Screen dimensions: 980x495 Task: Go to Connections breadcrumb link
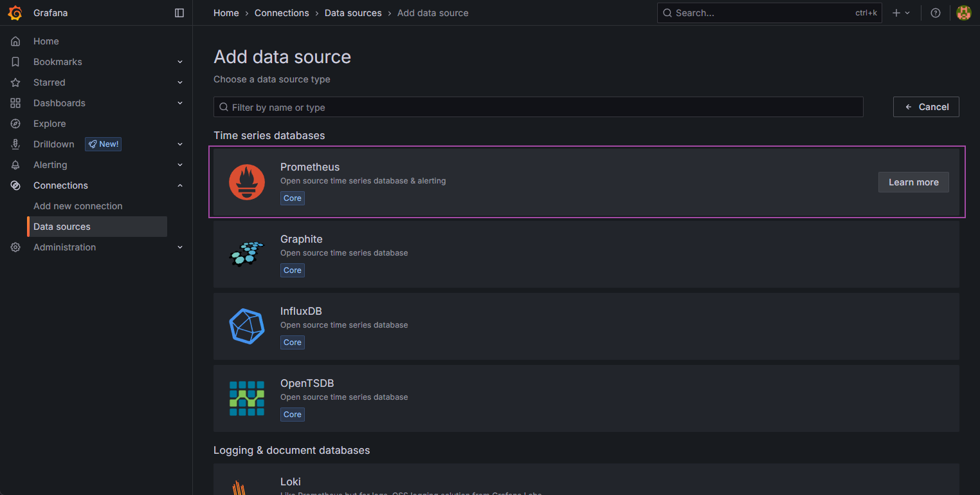(x=282, y=13)
